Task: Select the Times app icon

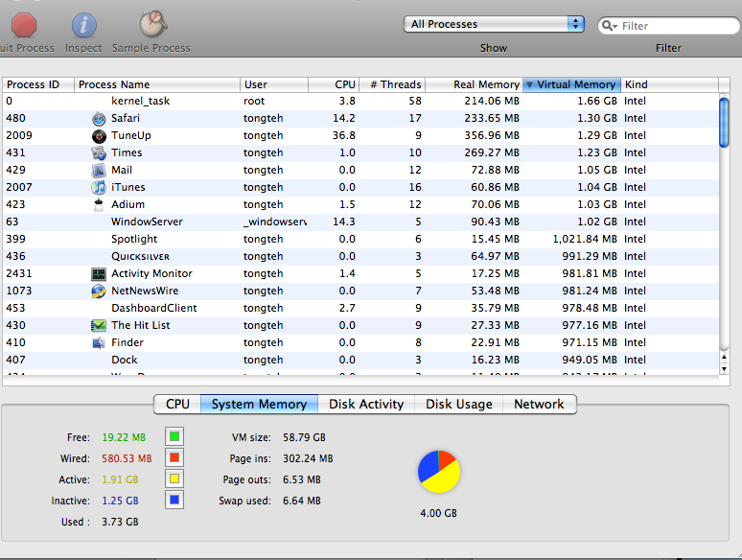Action: pyautogui.click(x=99, y=152)
